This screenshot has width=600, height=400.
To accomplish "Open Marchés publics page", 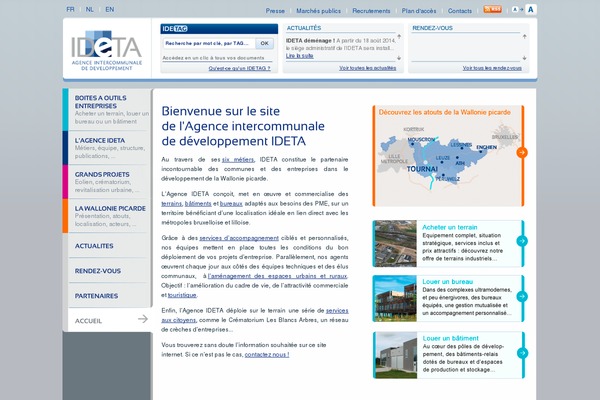I will (318, 11).
